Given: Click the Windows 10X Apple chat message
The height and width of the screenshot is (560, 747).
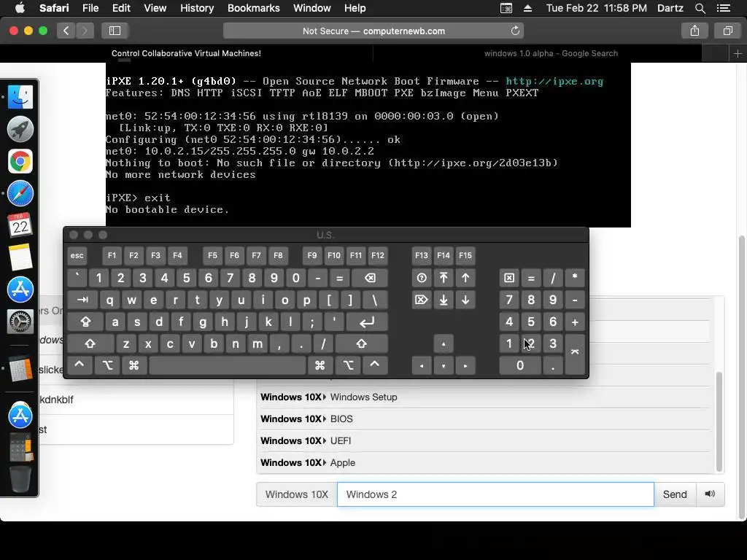Looking at the screenshot, I should tap(485, 463).
